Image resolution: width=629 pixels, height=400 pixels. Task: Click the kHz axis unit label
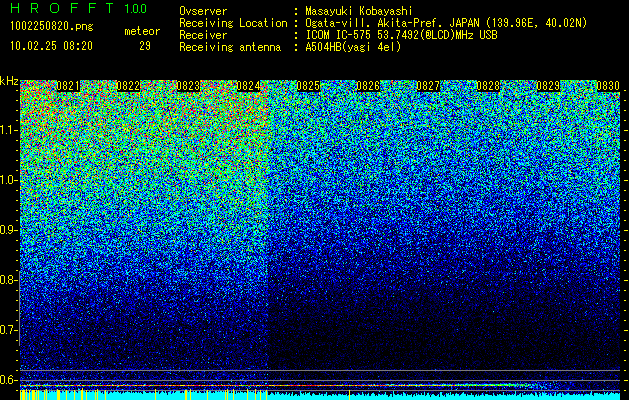point(9,81)
